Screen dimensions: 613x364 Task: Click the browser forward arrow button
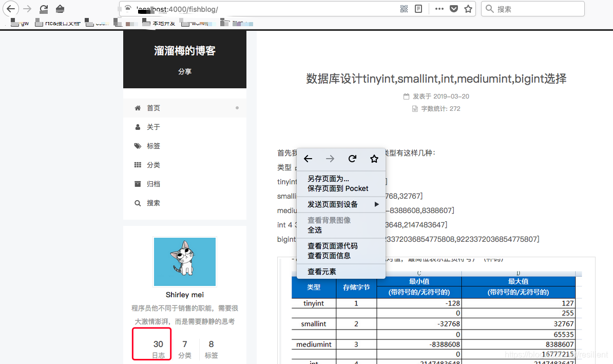[x=27, y=9]
